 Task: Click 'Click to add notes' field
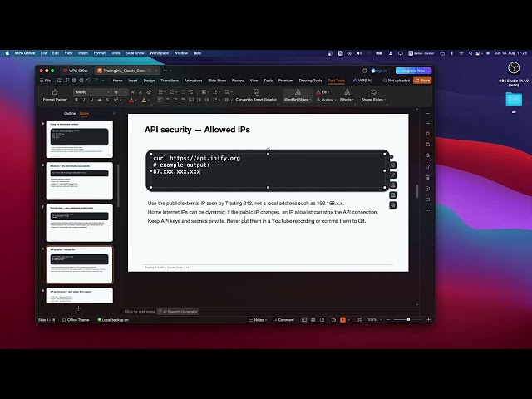tap(140, 312)
